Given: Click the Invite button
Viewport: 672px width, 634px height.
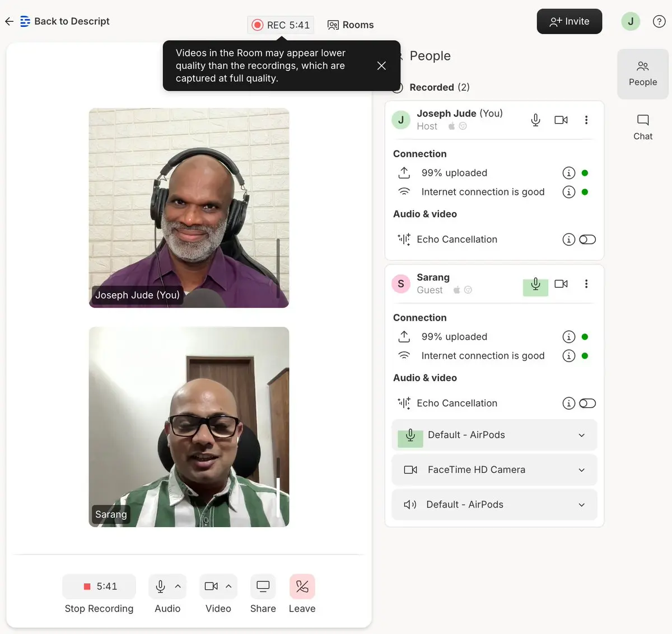Looking at the screenshot, I should (x=569, y=21).
